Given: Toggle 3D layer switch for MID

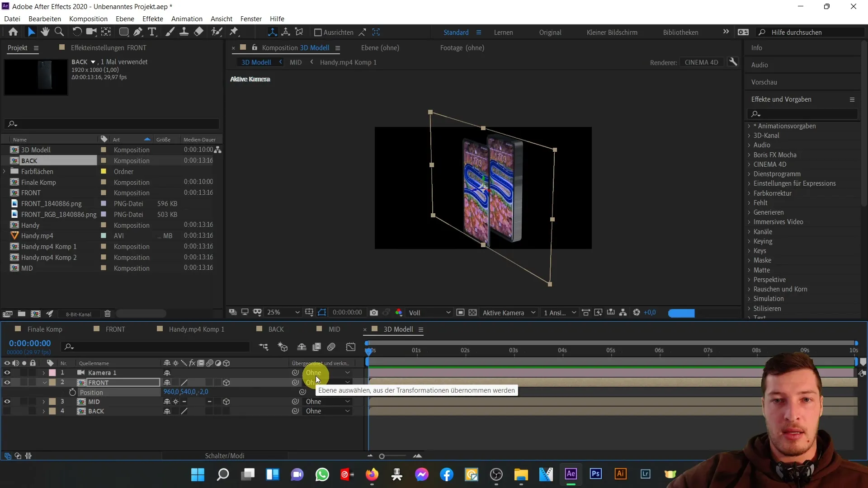Looking at the screenshot, I should click(x=226, y=402).
